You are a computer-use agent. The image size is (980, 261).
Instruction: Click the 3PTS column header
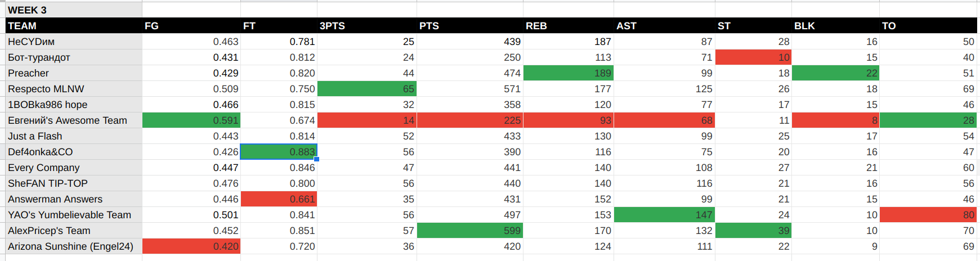point(367,25)
